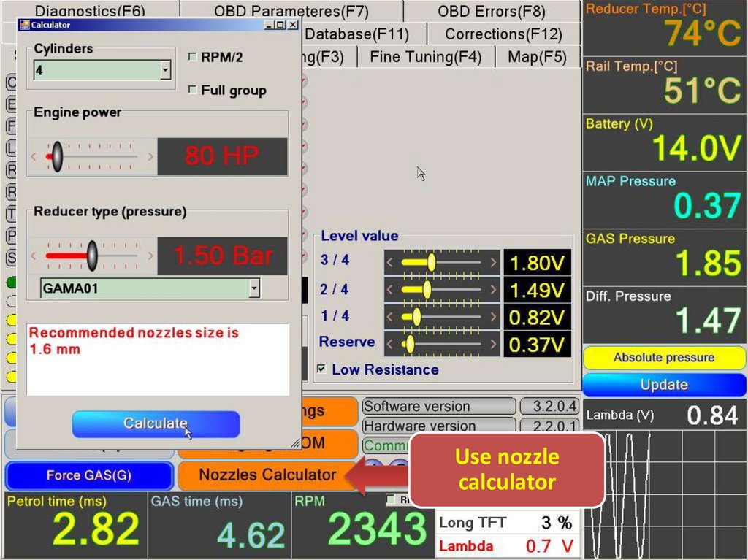Click the 1/4 level slider handle
The height and width of the screenshot is (560, 748).
[x=416, y=317]
